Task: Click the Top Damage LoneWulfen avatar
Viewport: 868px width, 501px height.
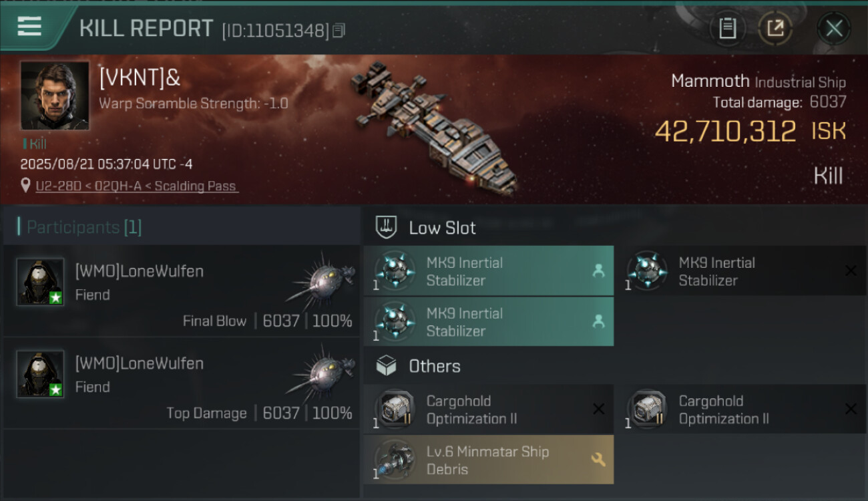Action: pyautogui.click(x=40, y=374)
